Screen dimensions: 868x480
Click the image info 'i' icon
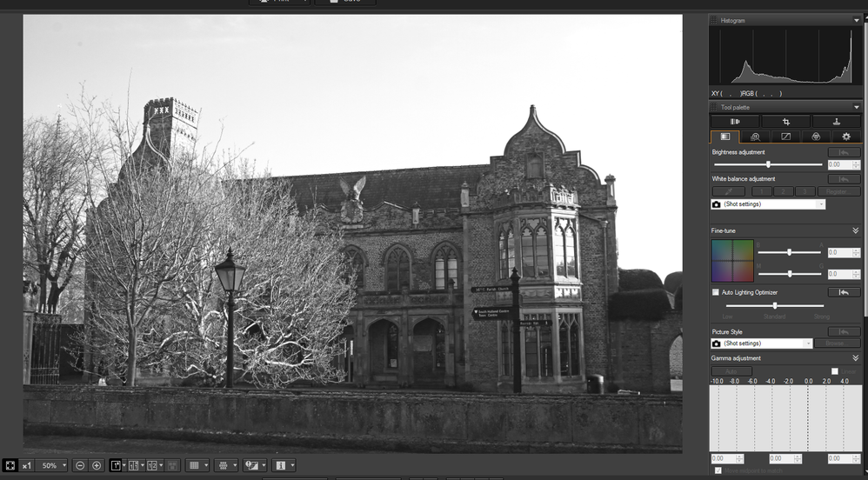point(281,465)
